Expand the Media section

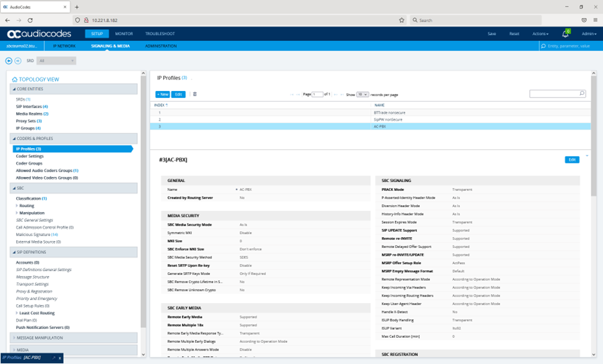point(74,350)
